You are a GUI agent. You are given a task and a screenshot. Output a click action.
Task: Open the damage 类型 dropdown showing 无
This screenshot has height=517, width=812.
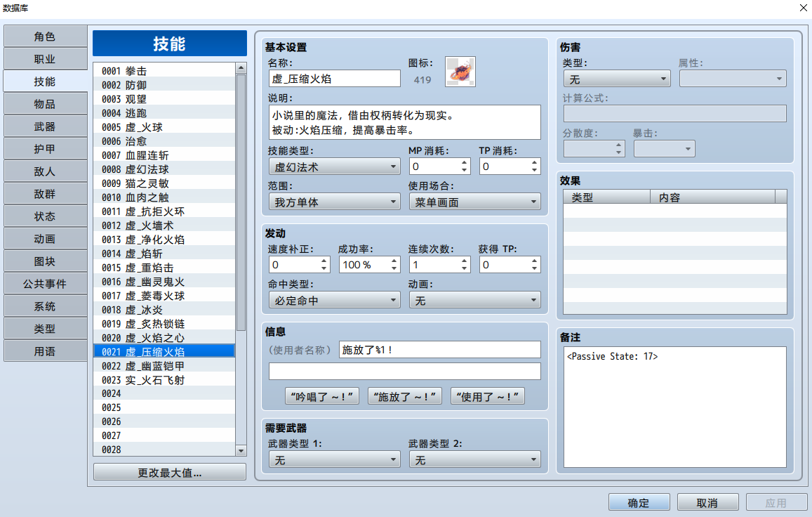coord(617,79)
